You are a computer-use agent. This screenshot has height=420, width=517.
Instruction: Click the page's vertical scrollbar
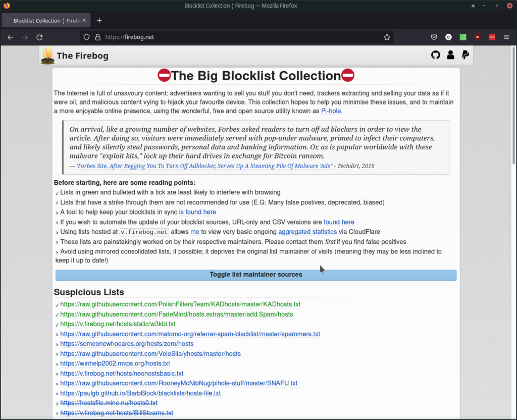tap(513, 106)
